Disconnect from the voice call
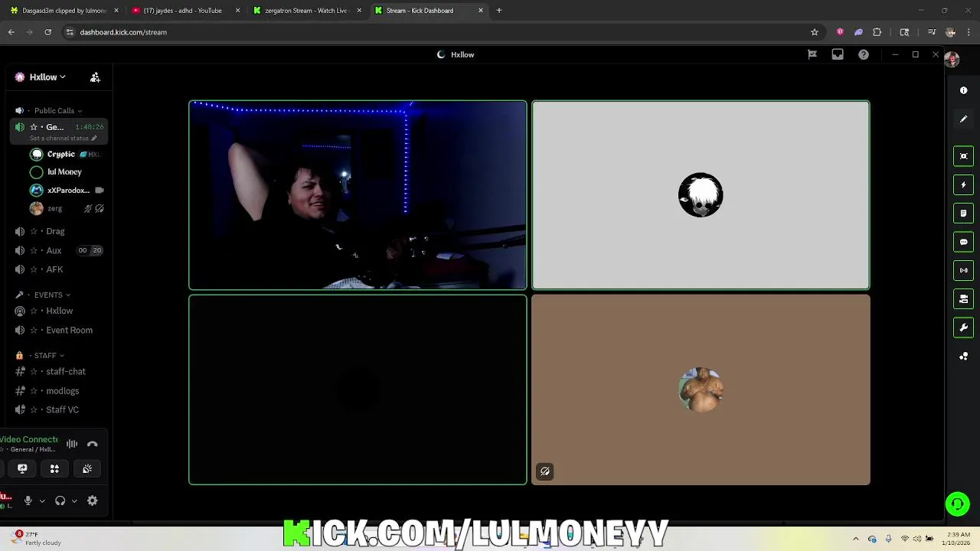The image size is (980, 551). pos(93,444)
